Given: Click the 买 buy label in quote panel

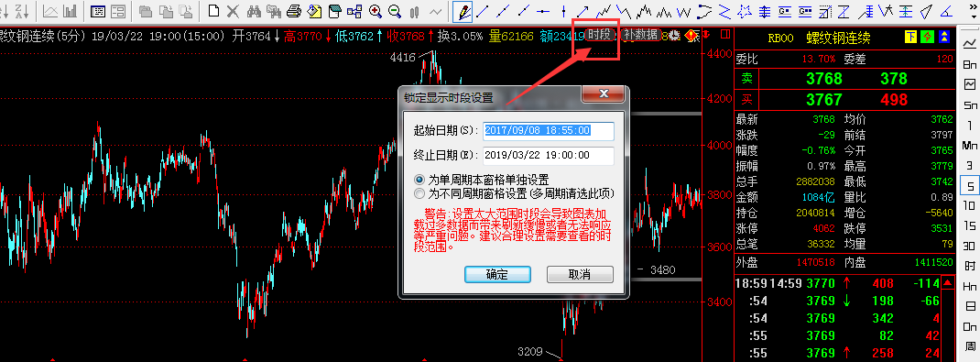Looking at the screenshot, I should tap(746, 99).
